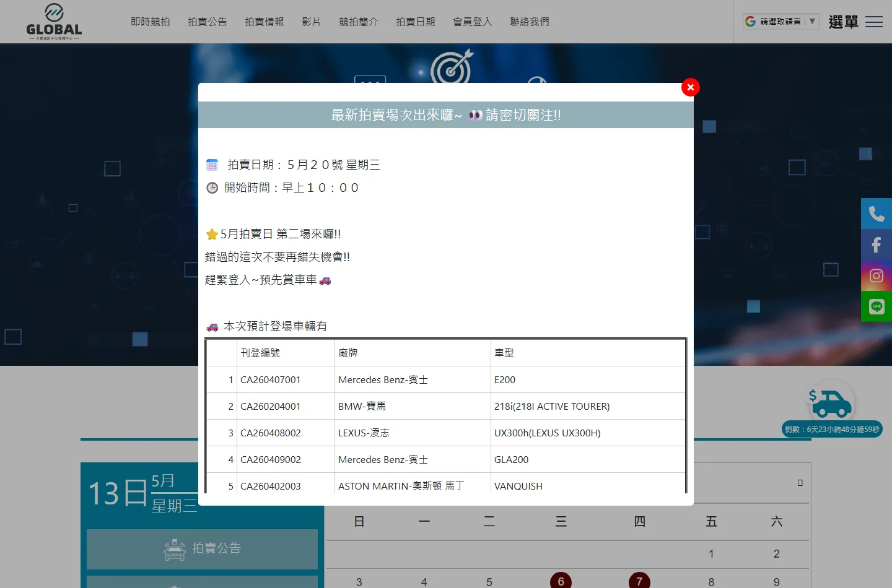Image resolution: width=892 pixels, height=588 pixels.
Task: Select calendar date 8
Action: [711, 582]
